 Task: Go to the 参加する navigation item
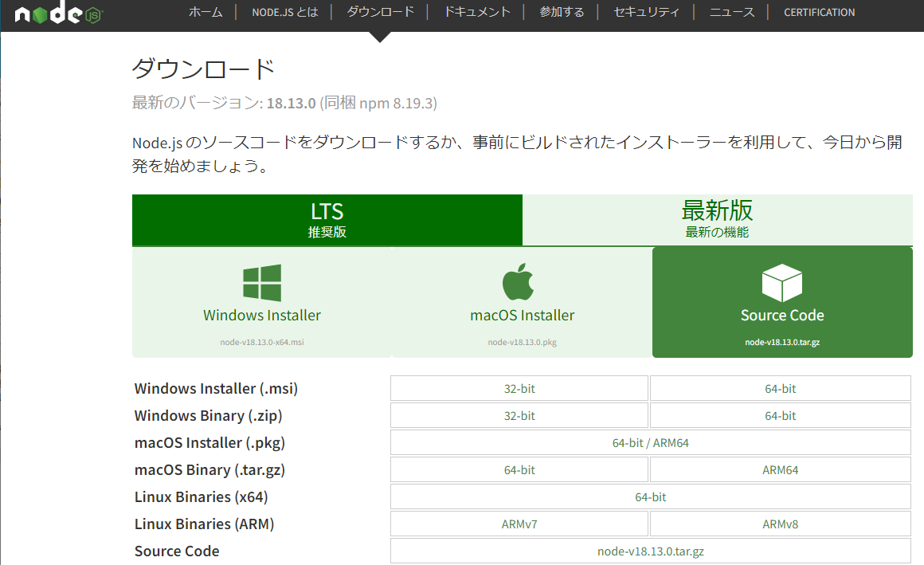[x=562, y=13]
